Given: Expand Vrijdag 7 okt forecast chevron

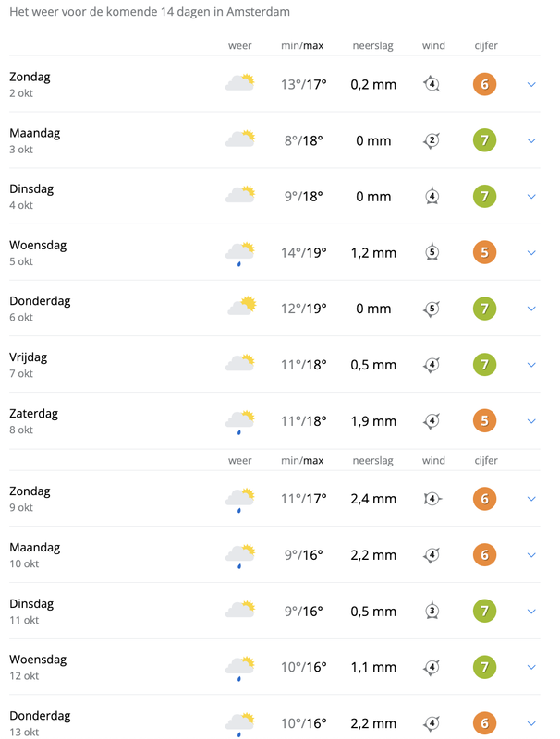Looking at the screenshot, I should coord(531,365).
